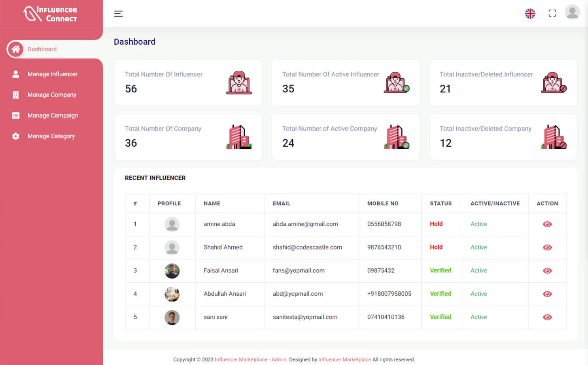This screenshot has width=588, height=365.
Task: Click the Manage Company building icon
Action: point(15,95)
